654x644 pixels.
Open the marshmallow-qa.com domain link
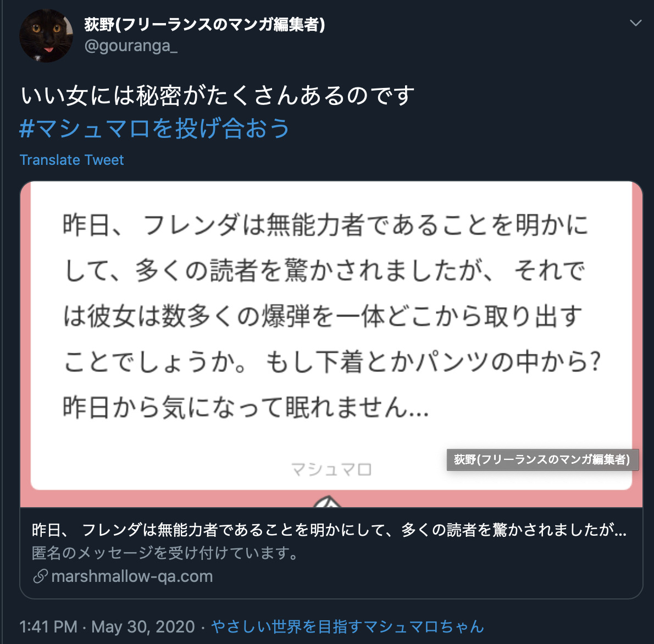click(132, 576)
